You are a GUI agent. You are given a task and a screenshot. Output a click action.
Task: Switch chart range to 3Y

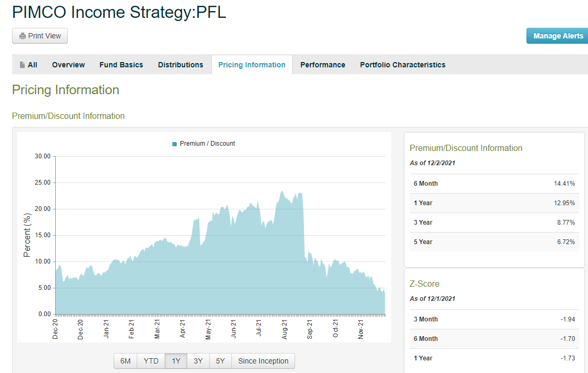pos(198,361)
